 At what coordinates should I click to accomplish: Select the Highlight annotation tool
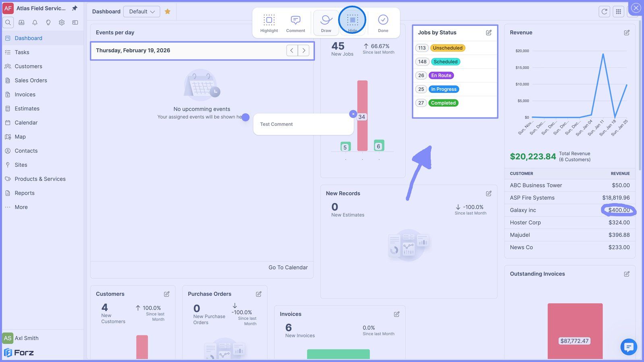[269, 23]
